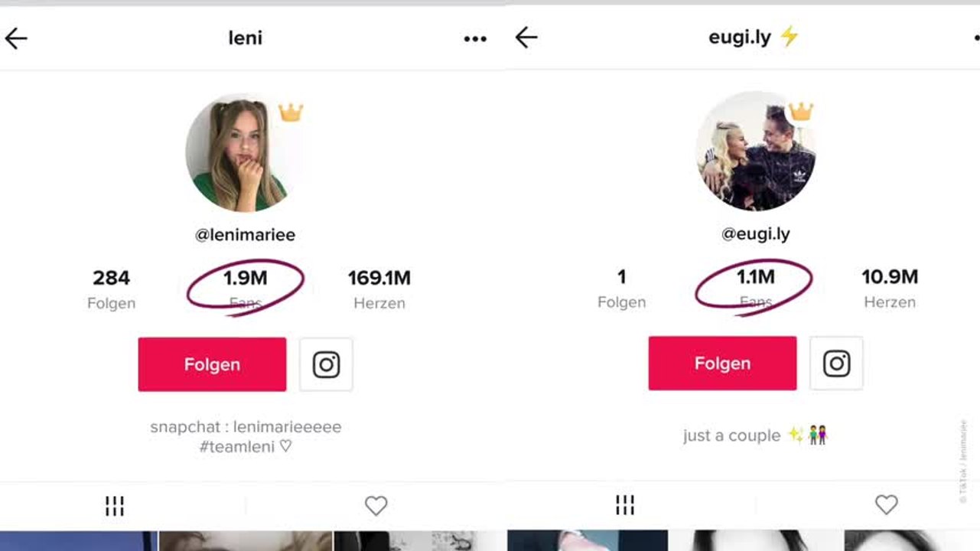Image resolution: width=980 pixels, height=551 pixels.
Task: View leni's 284 Folgen list
Action: coord(112,289)
